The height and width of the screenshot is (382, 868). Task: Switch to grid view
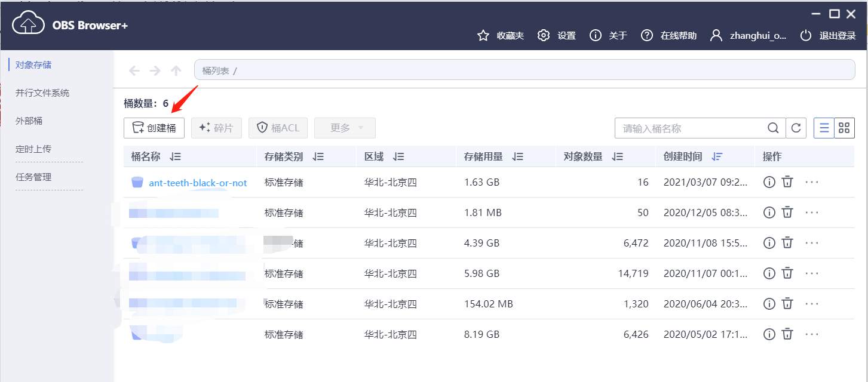pos(844,128)
